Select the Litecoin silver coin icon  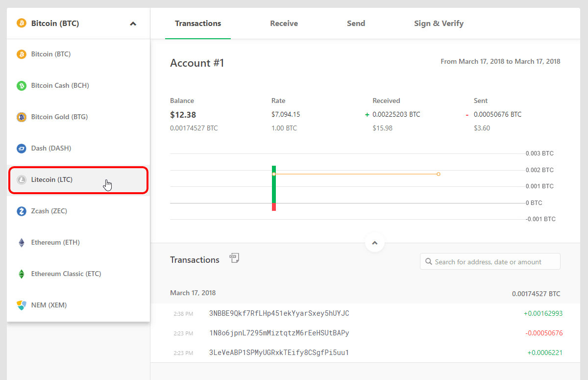point(22,179)
